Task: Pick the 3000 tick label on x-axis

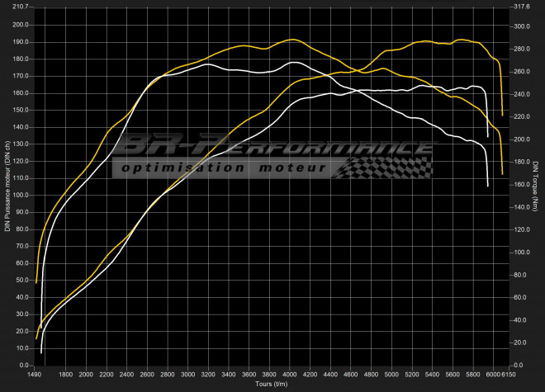Action: (188, 374)
